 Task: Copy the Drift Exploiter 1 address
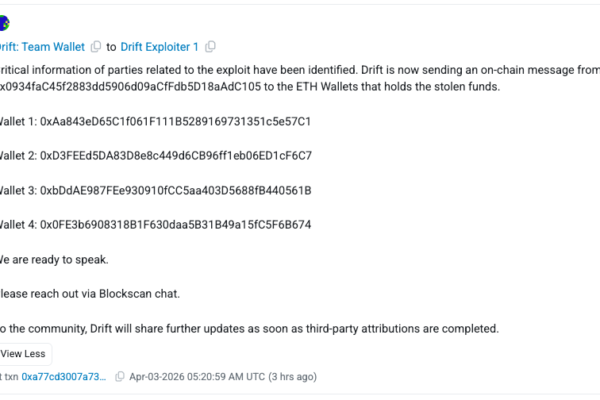click(211, 46)
